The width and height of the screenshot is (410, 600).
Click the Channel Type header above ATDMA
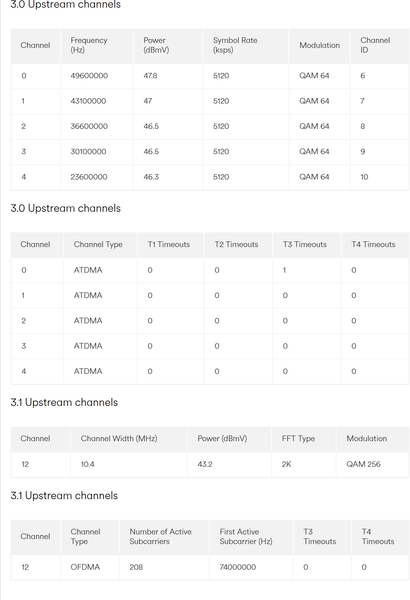coord(98,245)
